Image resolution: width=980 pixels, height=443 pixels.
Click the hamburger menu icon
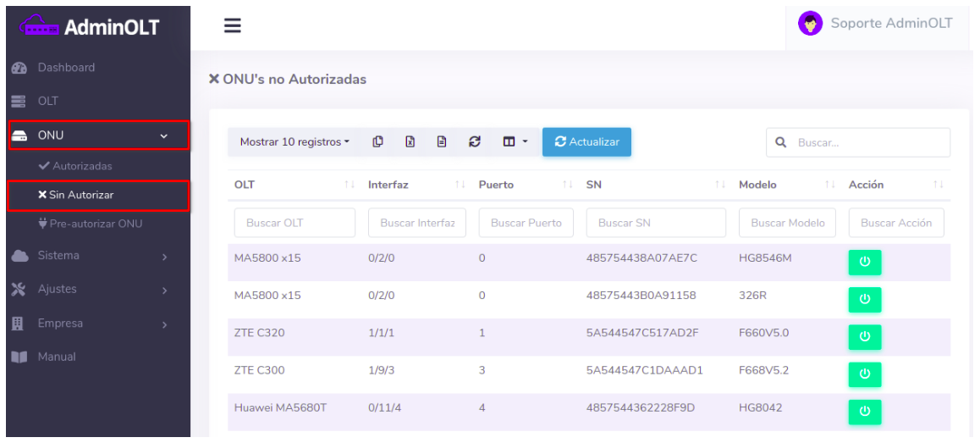(x=232, y=26)
